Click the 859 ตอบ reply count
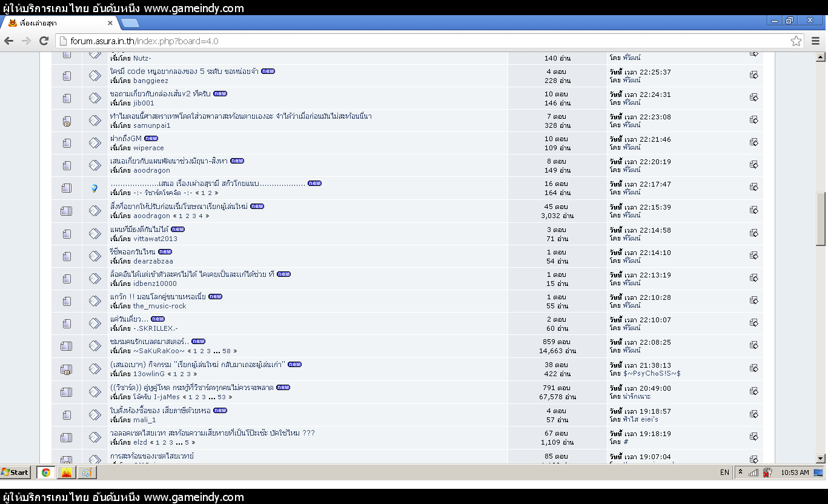 pyautogui.click(x=557, y=342)
